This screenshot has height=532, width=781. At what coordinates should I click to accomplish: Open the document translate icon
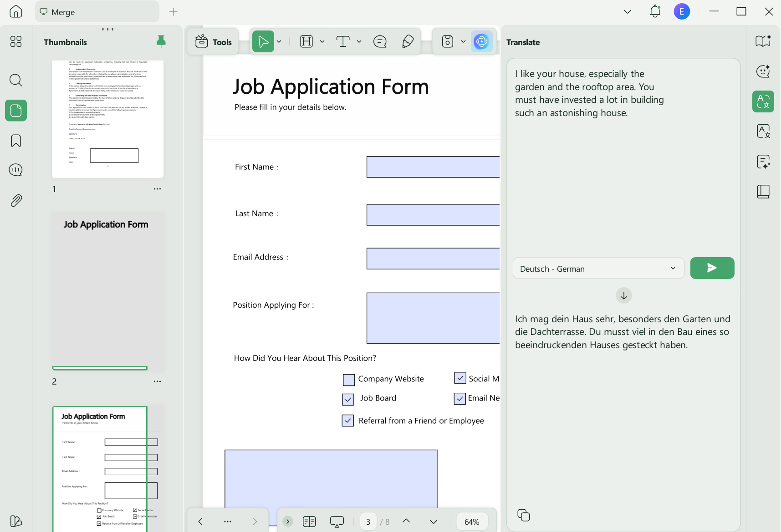[763, 132]
